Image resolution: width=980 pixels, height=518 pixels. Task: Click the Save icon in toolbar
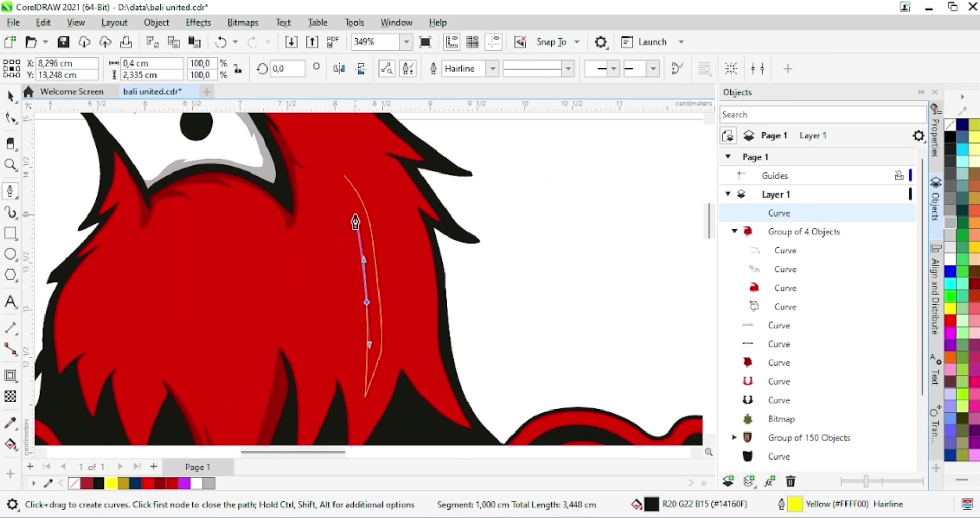tap(63, 42)
